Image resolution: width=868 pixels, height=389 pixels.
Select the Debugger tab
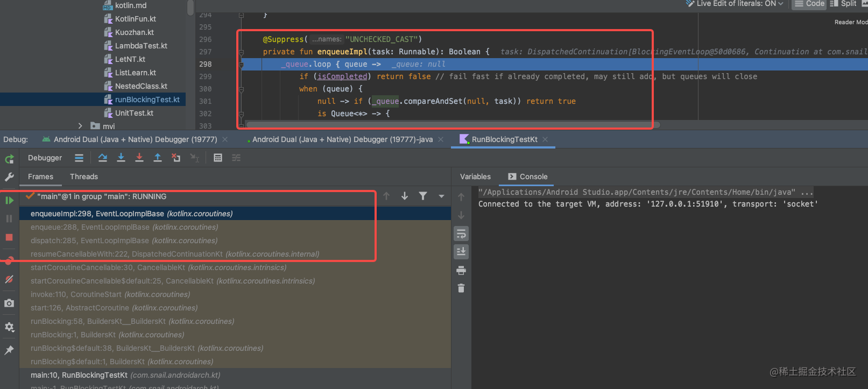[x=45, y=158]
